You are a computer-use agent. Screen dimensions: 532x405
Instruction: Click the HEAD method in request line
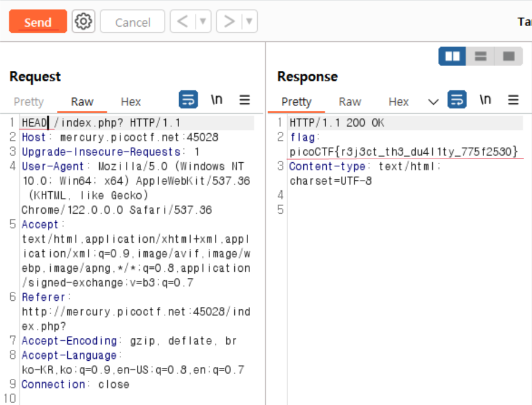[x=34, y=122]
